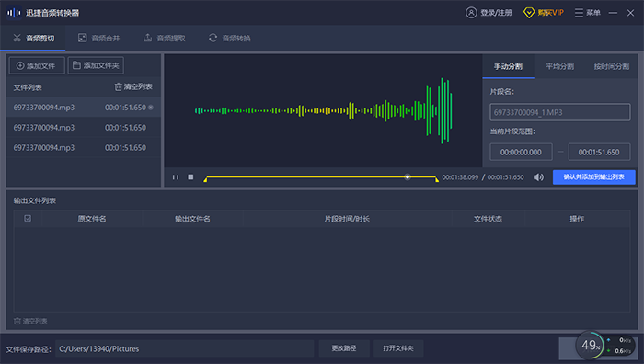The image size is (644, 364).
Task: Click the scissors icon of 音频剪切
Action: coord(17,38)
